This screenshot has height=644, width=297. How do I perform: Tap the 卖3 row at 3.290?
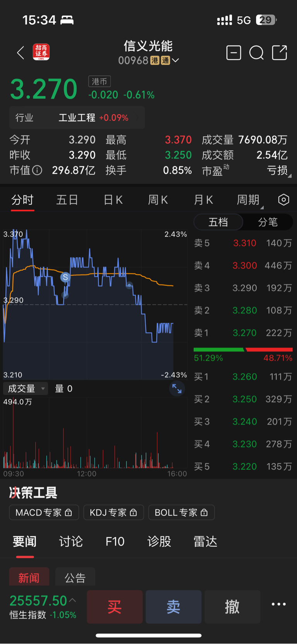tap(243, 288)
